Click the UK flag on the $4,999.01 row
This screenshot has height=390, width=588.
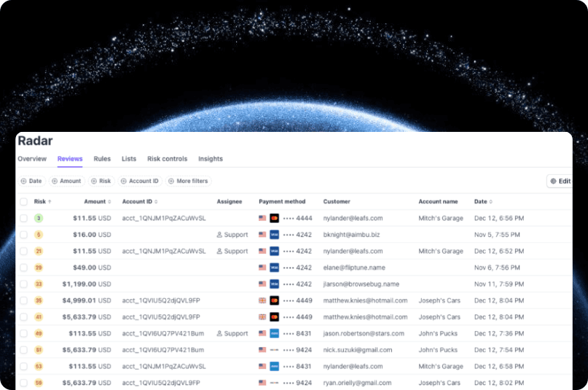tap(262, 300)
